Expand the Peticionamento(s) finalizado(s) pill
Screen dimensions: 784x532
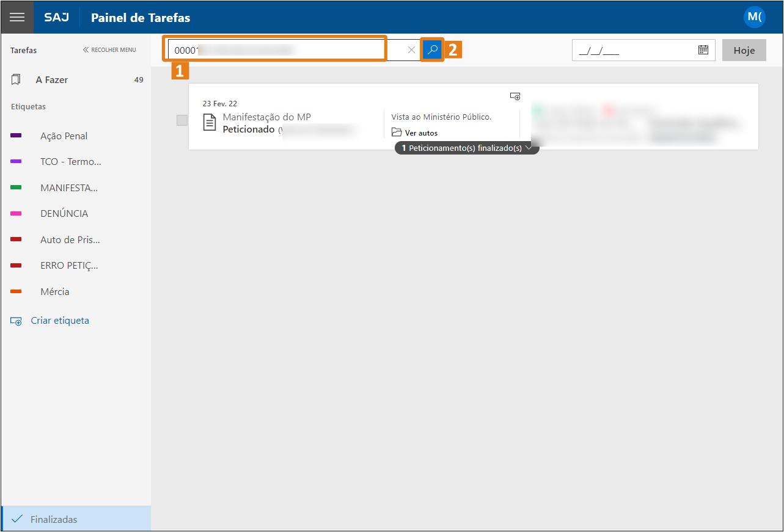(x=467, y=148)
